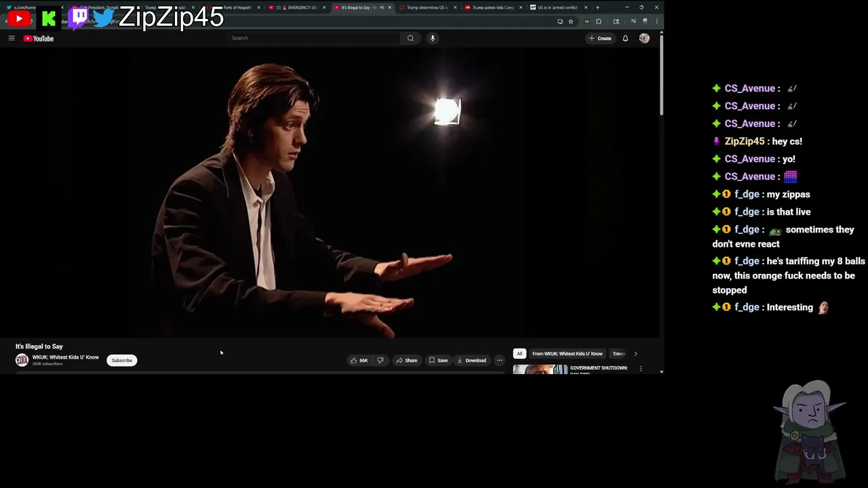Click chat message 'is that live'
Viewport: 868px width, 488px height.
(x=789, y=211)
